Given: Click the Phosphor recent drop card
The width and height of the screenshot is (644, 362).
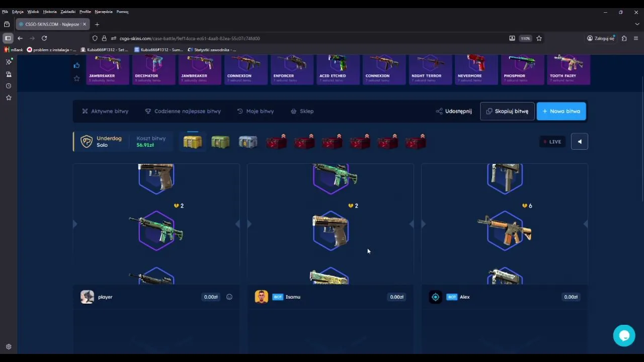Looking at the screenshot, I should point(522,69).
